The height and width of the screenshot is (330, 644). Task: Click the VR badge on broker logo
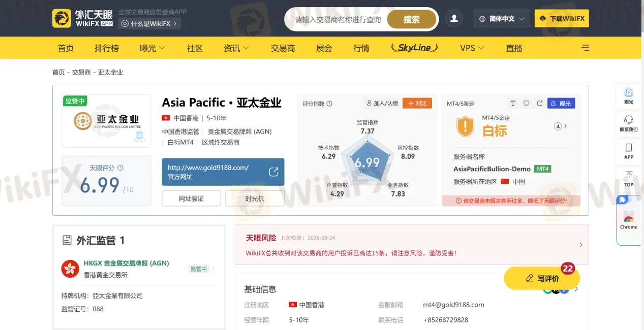(x=140, y=136)
